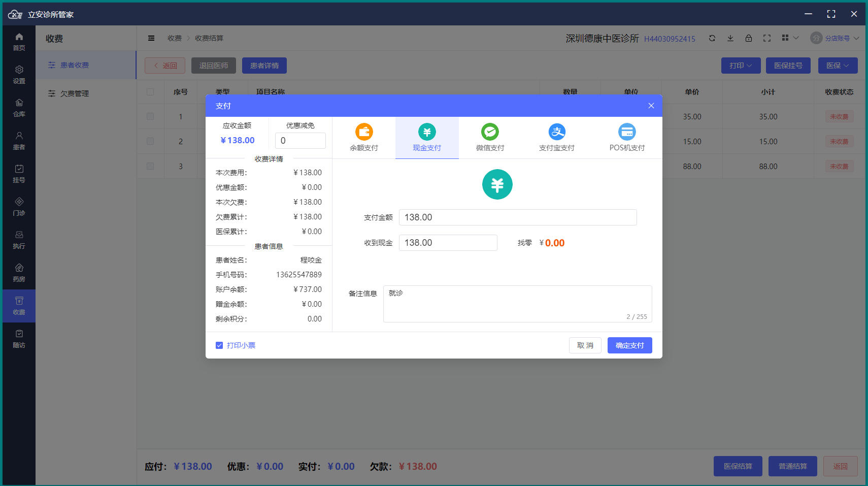Open the 挂号 registration module

click(x=19, y=174)
